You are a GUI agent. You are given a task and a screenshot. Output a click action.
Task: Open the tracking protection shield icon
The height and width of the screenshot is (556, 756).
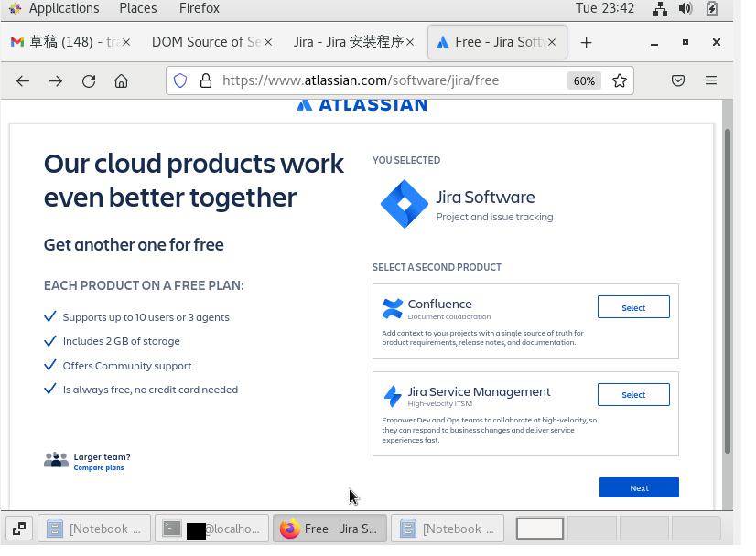(180, 80)
